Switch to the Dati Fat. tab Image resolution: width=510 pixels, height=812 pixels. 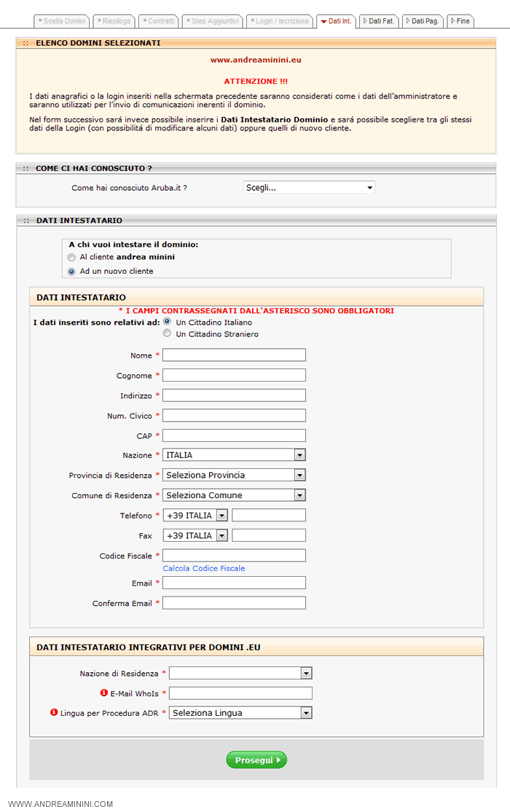click(x=379, y=21)
